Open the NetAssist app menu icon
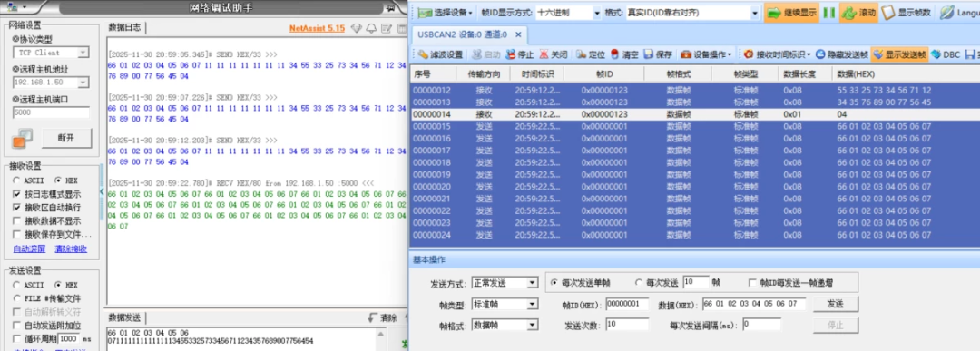This screenshot has width=980, height=351. (12, 7)
